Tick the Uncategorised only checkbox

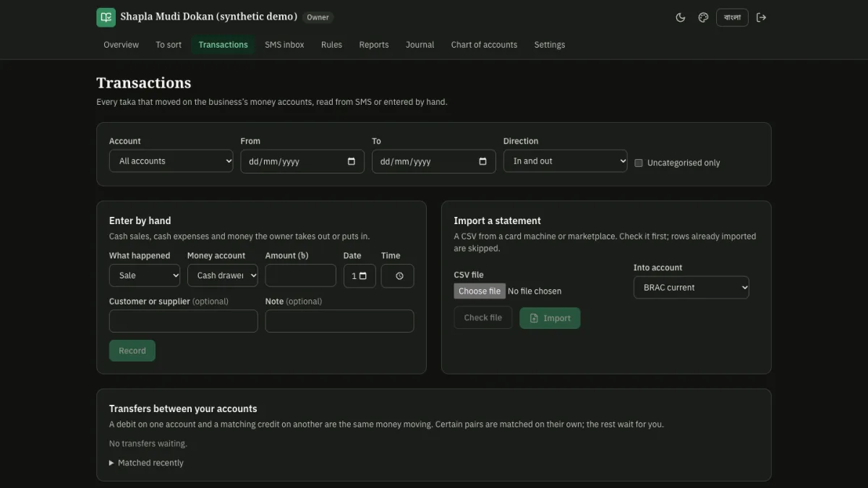(639, 163)
